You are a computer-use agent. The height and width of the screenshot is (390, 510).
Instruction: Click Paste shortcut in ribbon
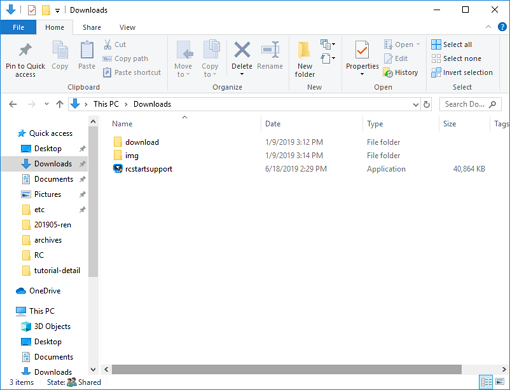pos(132,72)
